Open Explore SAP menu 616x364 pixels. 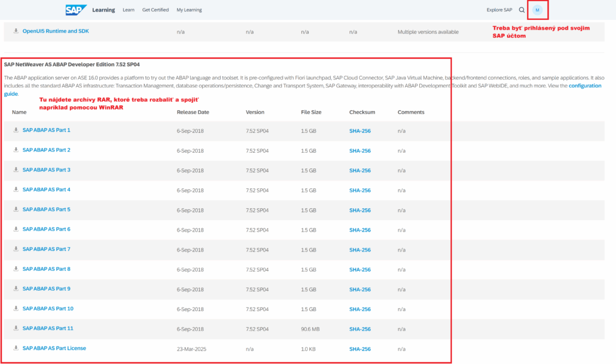tap(499, 10)
